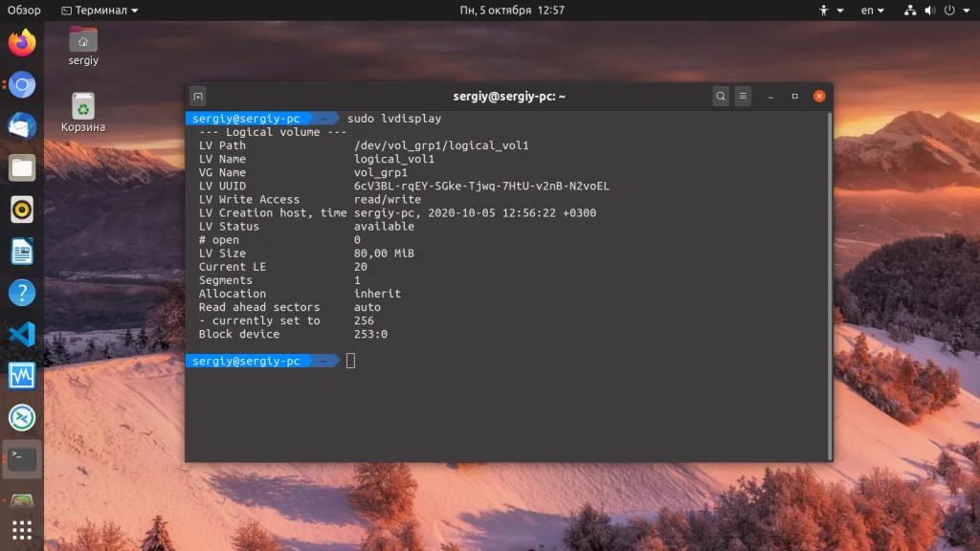Maximize the terminal window
Viewport: 980px width, 551px height.
[x=795, y=97]
